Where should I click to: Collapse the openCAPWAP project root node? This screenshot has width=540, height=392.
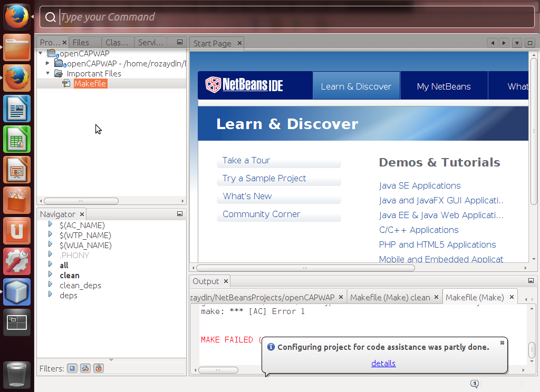coord(41,53)
